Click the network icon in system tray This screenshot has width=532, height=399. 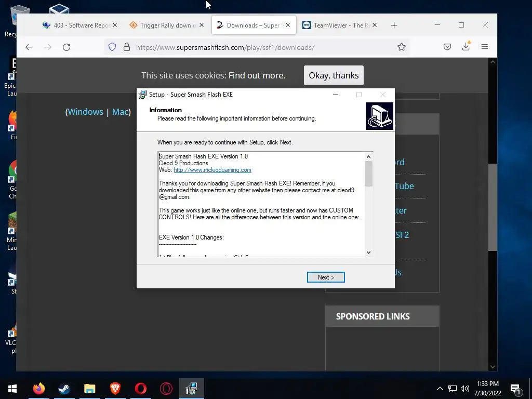pyautogui.click(x=453, y=389)
